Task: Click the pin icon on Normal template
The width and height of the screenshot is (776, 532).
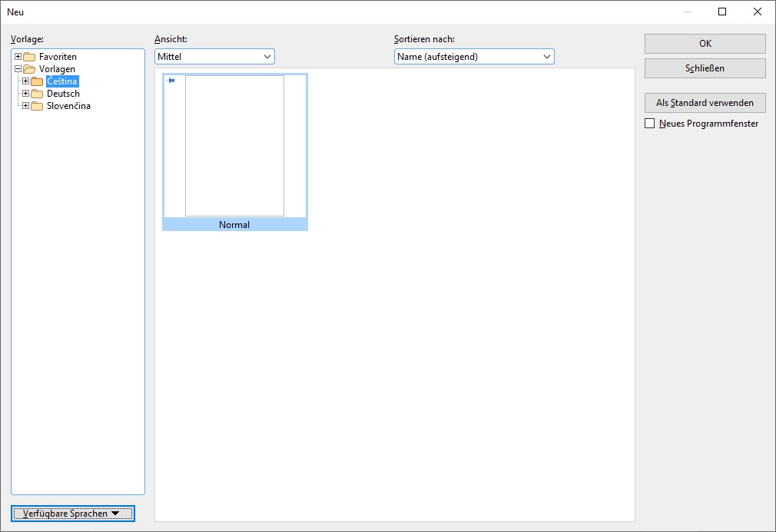Action: pos(171,80)
